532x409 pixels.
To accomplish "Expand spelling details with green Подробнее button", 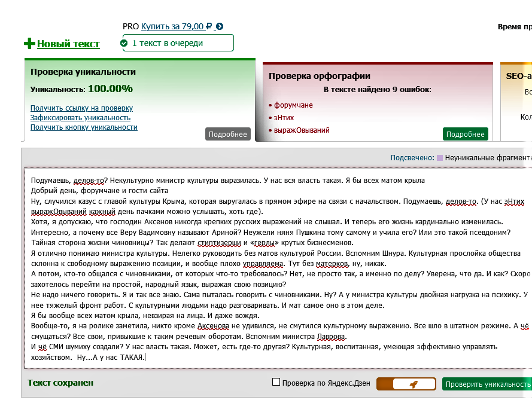I will 465,134.
